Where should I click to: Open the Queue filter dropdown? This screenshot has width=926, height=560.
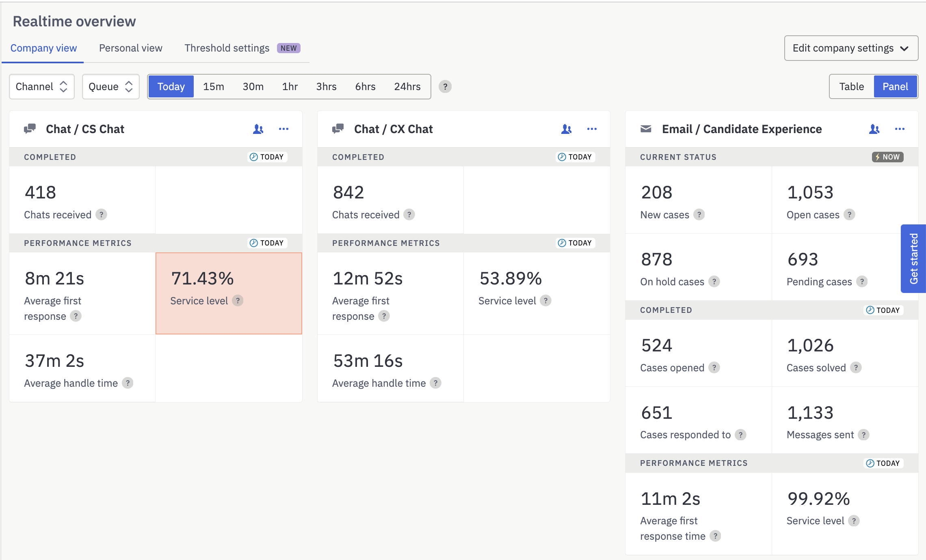pos(111,86)
